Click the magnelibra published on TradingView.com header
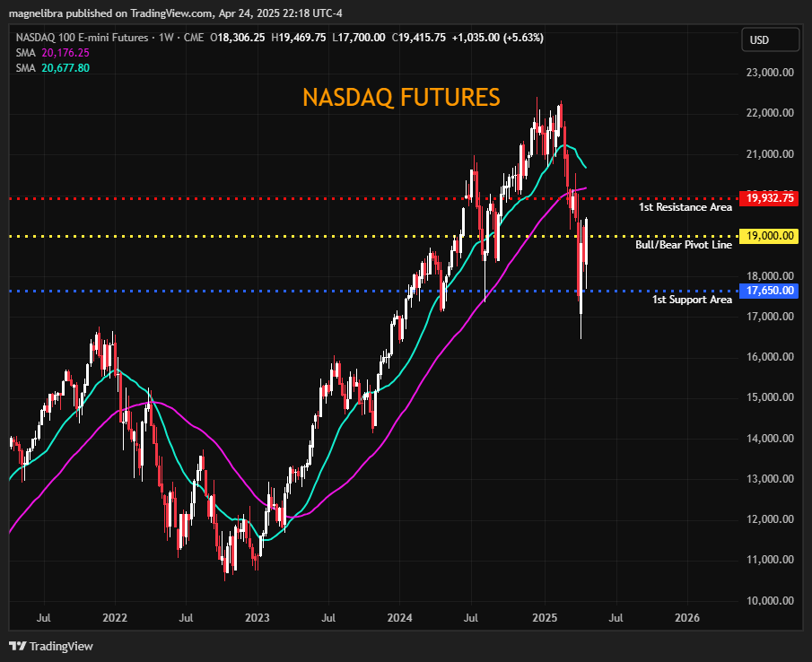This screenshot has height=662, width=812. pos(176,13)
